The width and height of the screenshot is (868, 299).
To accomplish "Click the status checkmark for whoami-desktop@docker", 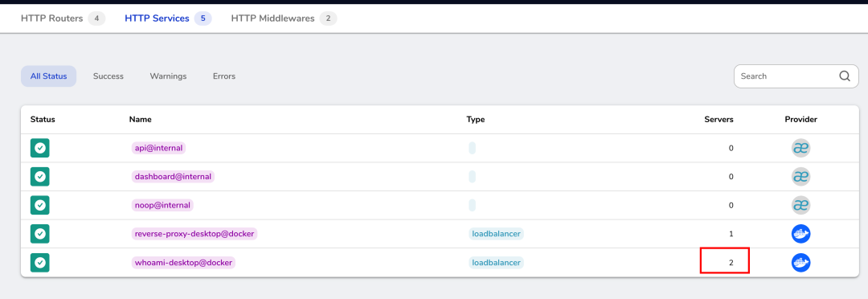I will (40, 263).
